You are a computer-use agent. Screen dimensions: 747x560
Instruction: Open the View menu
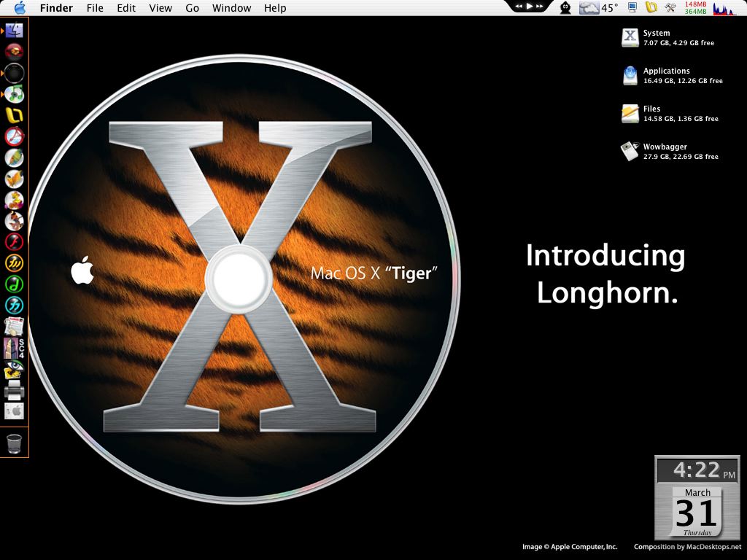point(160,8)
